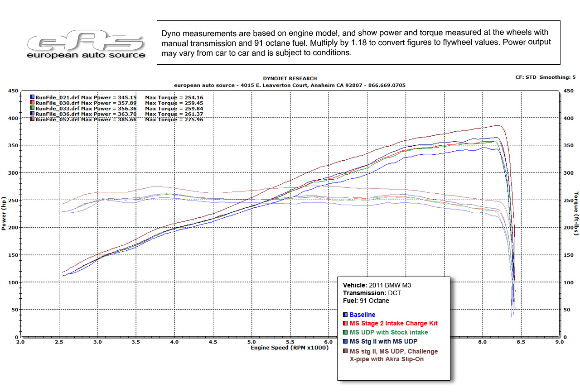Click the DYNOJET RESEARCH chart title
The width and height of the screenshot is (580, 392).
coord(290,79)
